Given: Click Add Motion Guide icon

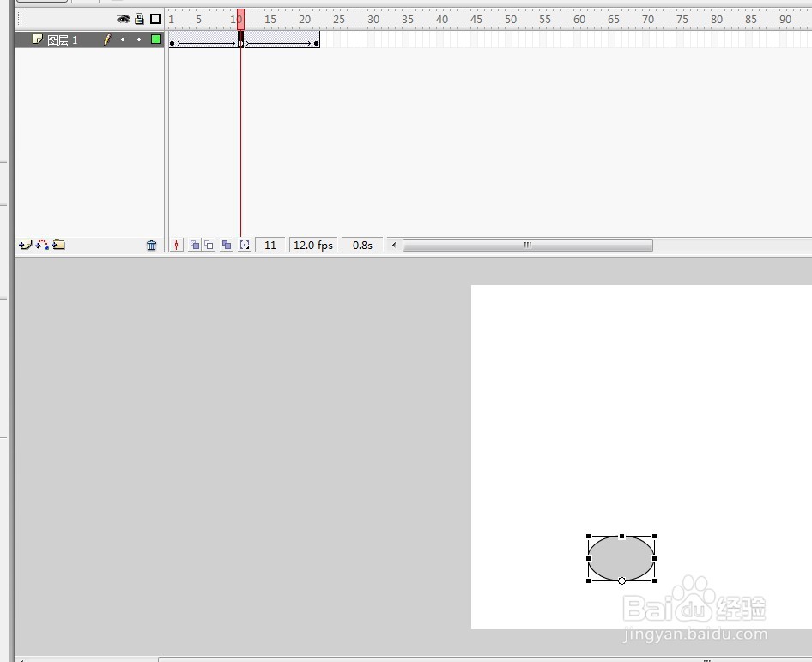Looking at the screenshot, I should point(42,245).
